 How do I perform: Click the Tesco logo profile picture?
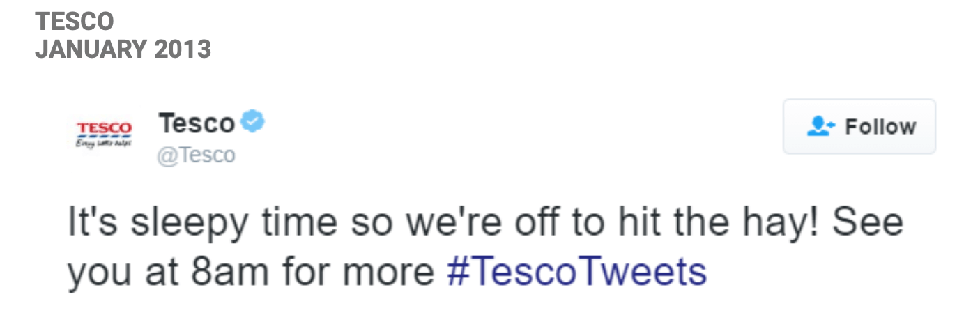[103, 133]
